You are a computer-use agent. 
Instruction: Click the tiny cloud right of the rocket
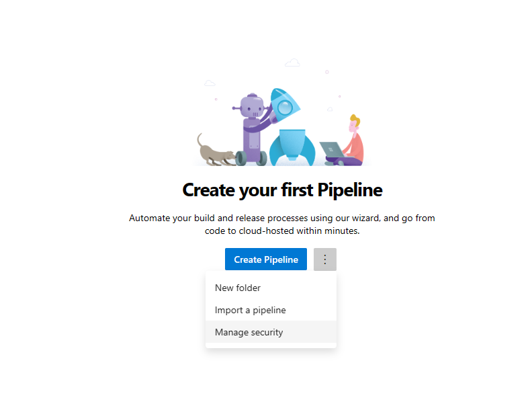coord(330,109)
